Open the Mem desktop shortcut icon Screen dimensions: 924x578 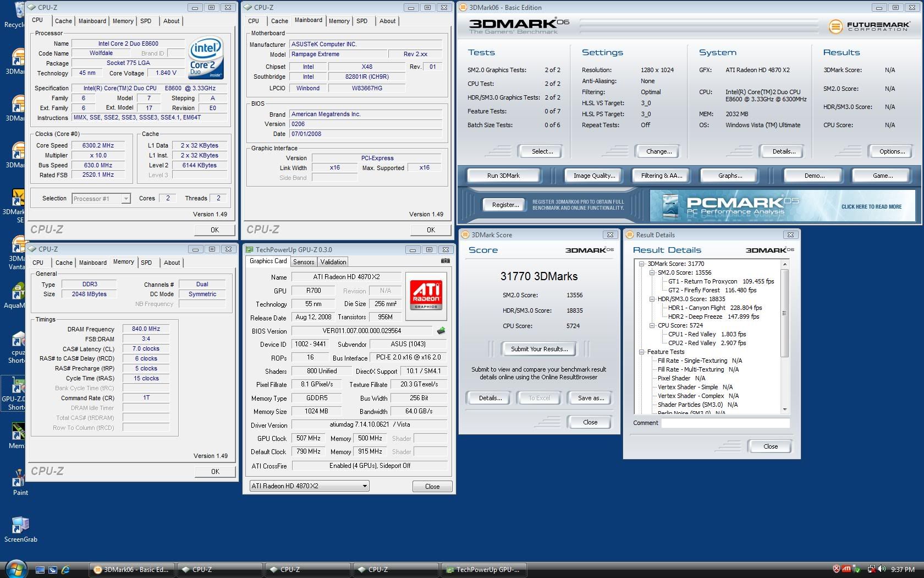pyautogui.click(x=16, y=435)
